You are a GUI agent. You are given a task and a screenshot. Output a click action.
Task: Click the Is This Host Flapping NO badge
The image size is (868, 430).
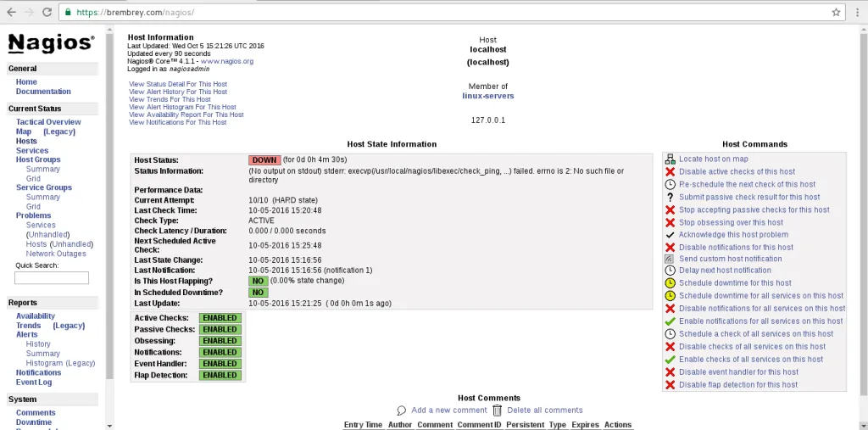pyautogui.click(x=258, y=281)
